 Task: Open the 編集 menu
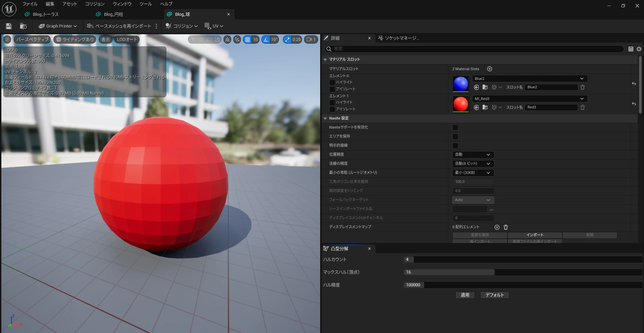click(50, 4)
